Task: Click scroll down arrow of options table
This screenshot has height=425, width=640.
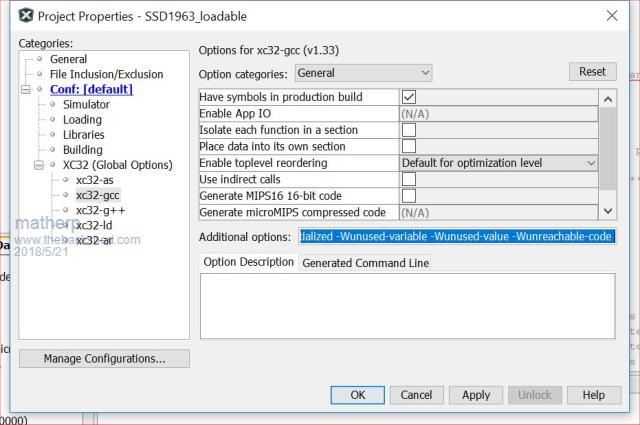Action: point(608,211)
